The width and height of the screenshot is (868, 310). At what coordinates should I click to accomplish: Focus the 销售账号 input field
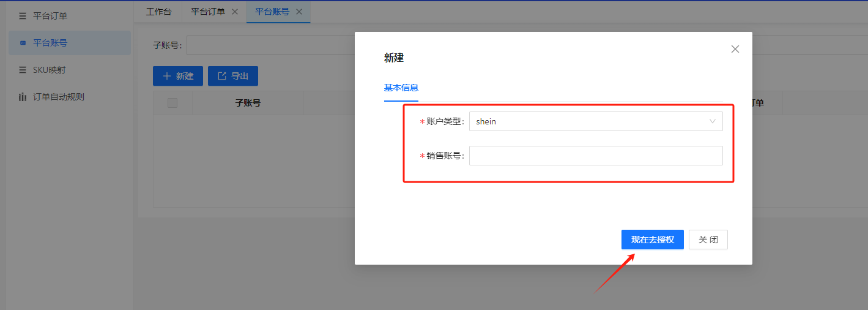click(x=595, y=156)
